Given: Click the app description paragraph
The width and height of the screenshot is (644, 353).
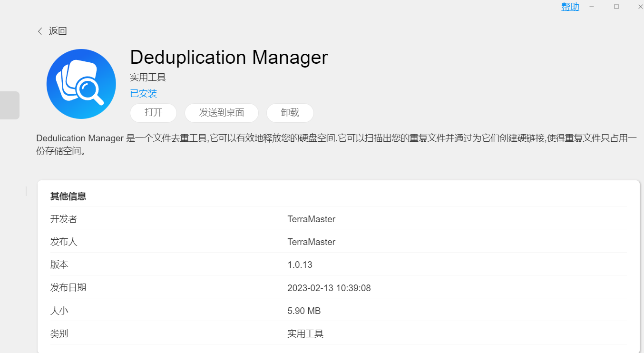Looking at the screenshot, I should 336,145.
